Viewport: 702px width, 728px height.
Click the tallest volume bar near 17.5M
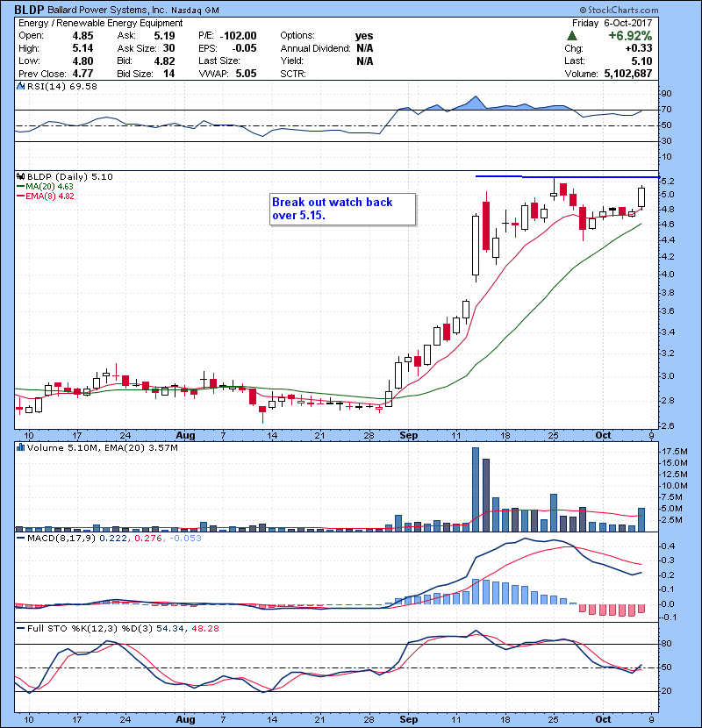[x=476, y=489]
